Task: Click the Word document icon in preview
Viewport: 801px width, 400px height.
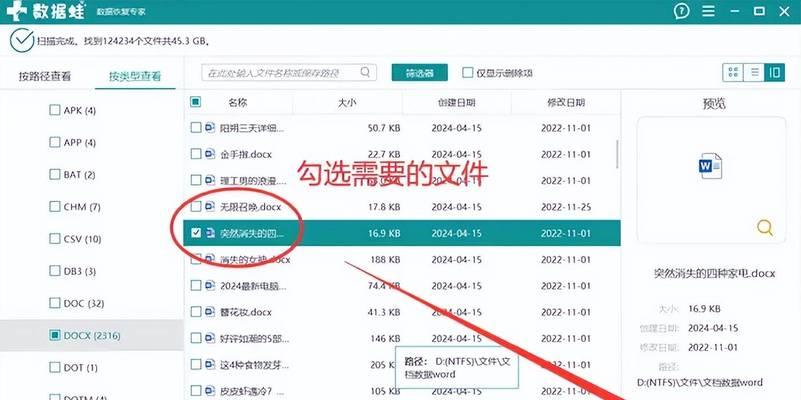Action: tap(711, 166)
